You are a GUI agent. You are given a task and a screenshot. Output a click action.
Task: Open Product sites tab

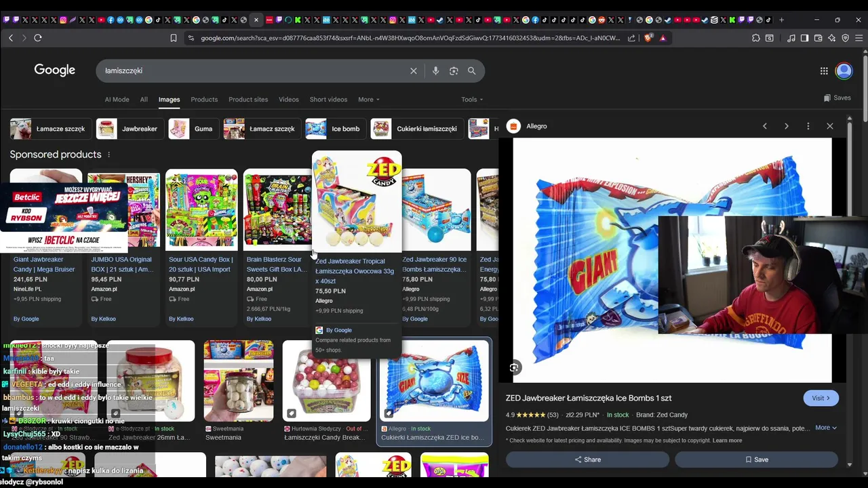(x=248, y=100)
